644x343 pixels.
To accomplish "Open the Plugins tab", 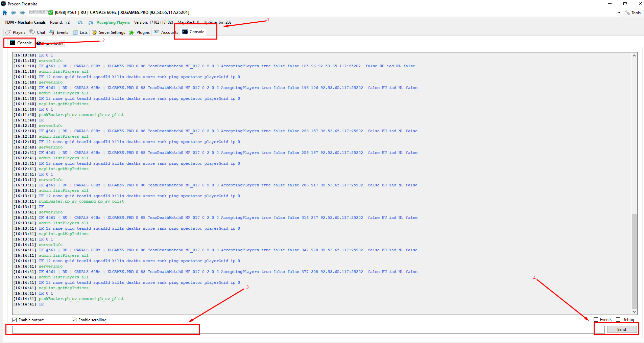I will (x=140, y=32).
